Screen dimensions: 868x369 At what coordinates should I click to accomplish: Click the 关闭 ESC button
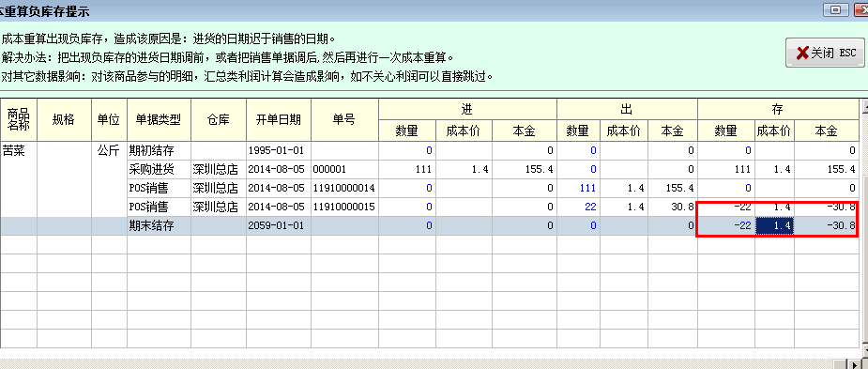click(x=825, y=53)
